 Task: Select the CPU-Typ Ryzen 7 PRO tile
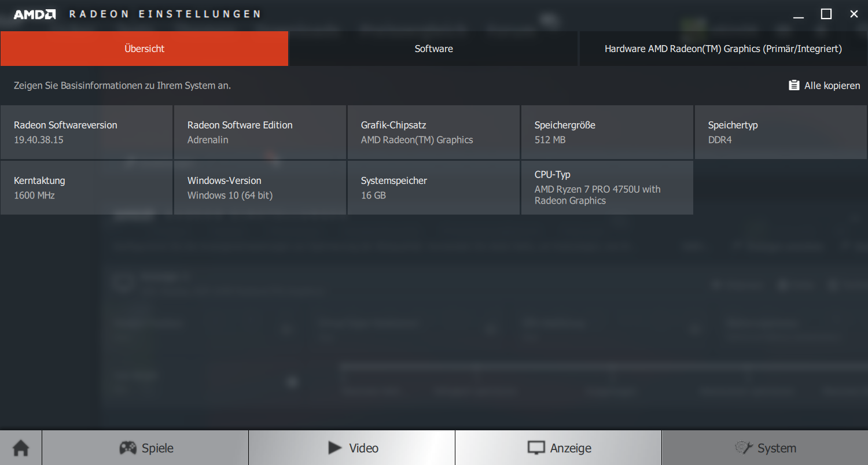[607, 187]
